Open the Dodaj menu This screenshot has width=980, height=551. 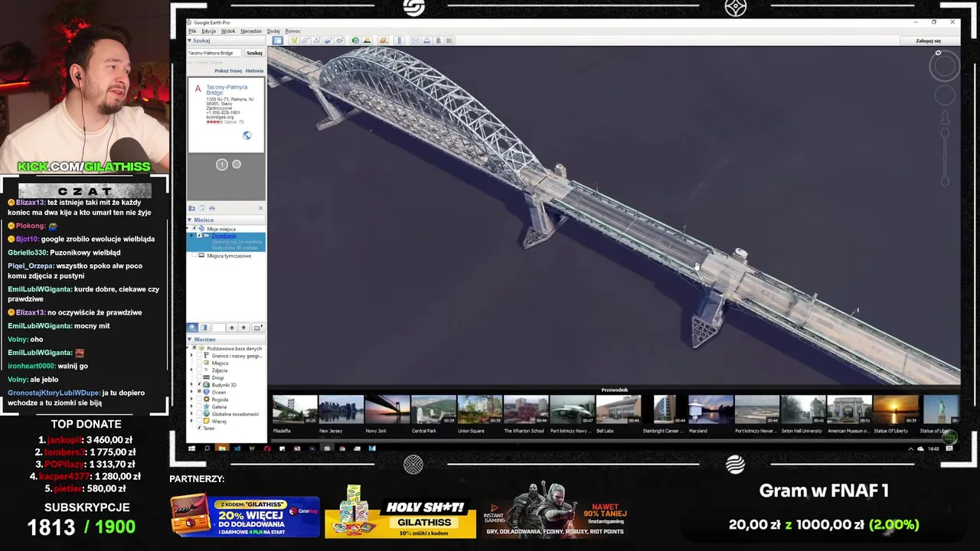(273, 31)
